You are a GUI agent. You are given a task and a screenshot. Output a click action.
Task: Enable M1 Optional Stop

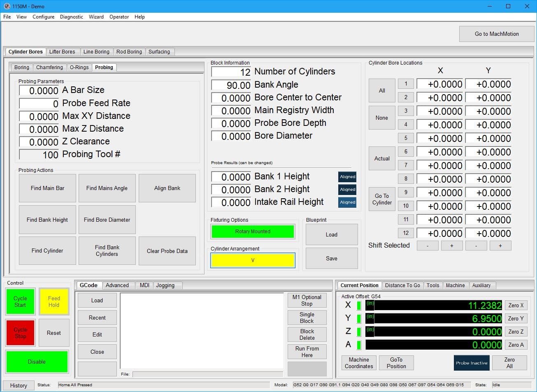(x=307, y=300)
